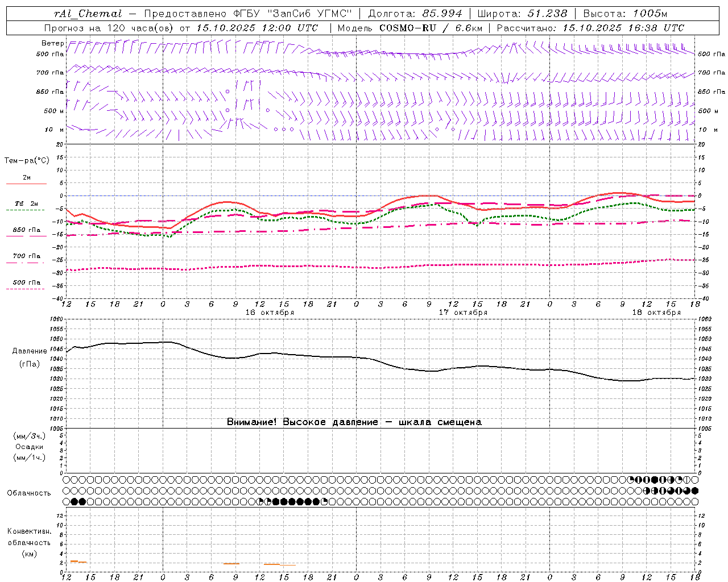Click the Тем-ра(°C) axis label
This screenshot has height=582, width=728.
(27, 161)
